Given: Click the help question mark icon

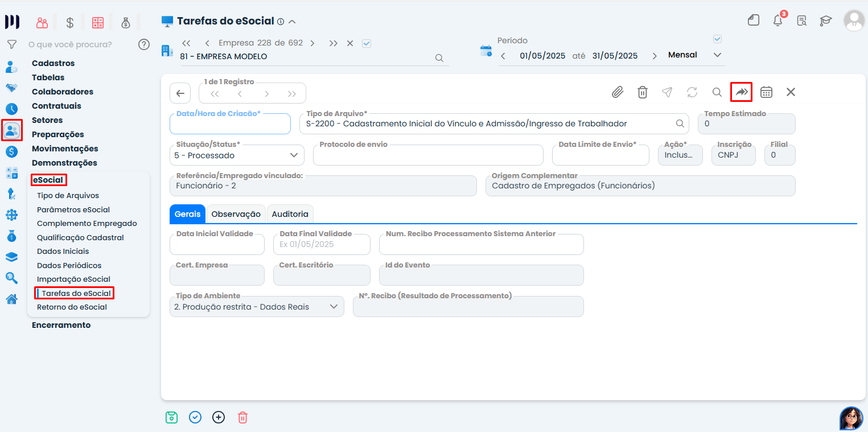Looking at the screenshot, I should coord(144,44).
